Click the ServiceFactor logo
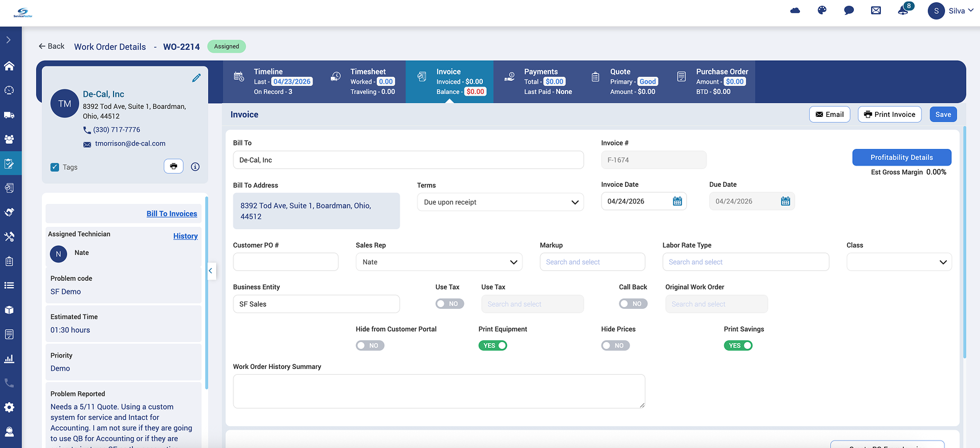Viewport: 980px width, 448px height. [x=23, y=13]
